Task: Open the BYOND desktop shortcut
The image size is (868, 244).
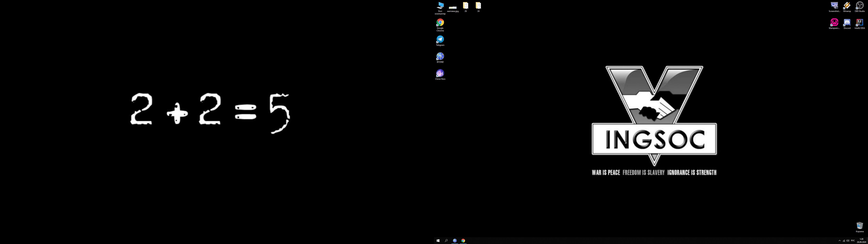Action: coord(440,58)
